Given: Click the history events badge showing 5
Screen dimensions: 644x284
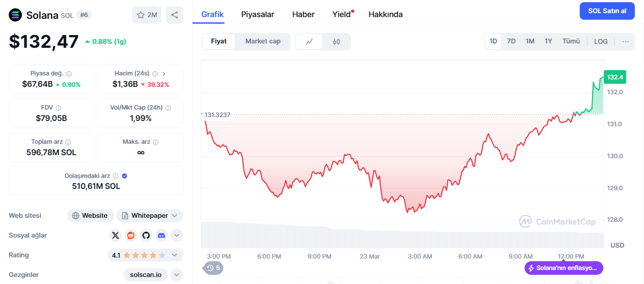Looking at the screenshot, I should coord(213,268).
